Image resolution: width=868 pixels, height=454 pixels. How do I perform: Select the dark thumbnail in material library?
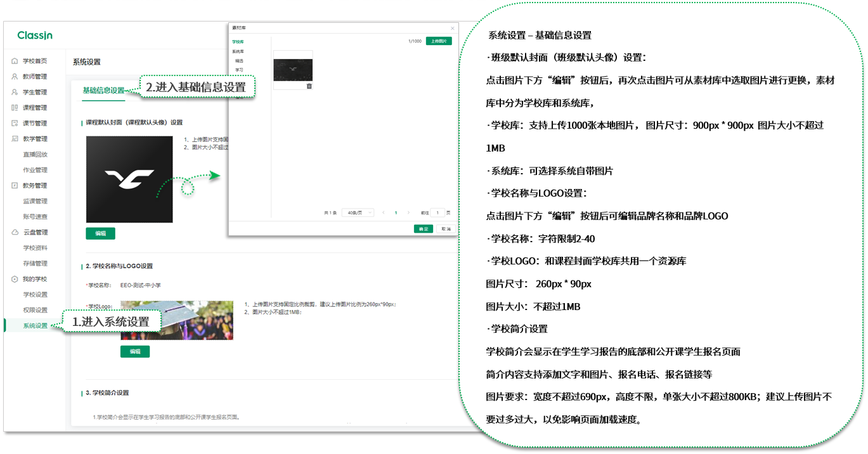(293, 70)
